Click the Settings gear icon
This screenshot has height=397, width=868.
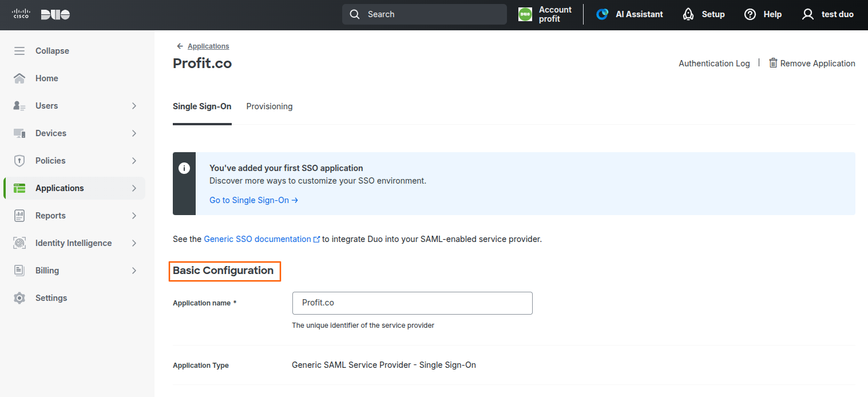(19, 298)
